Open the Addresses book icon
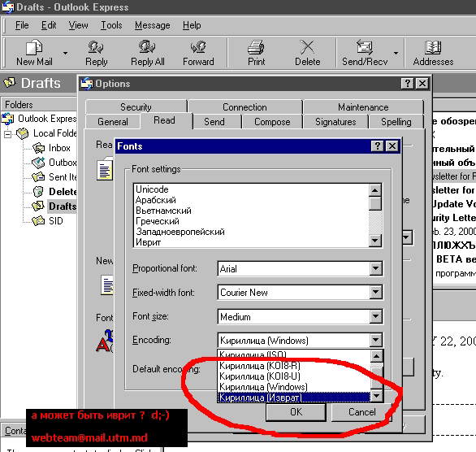The image size is (476, 452). [433, 47]
